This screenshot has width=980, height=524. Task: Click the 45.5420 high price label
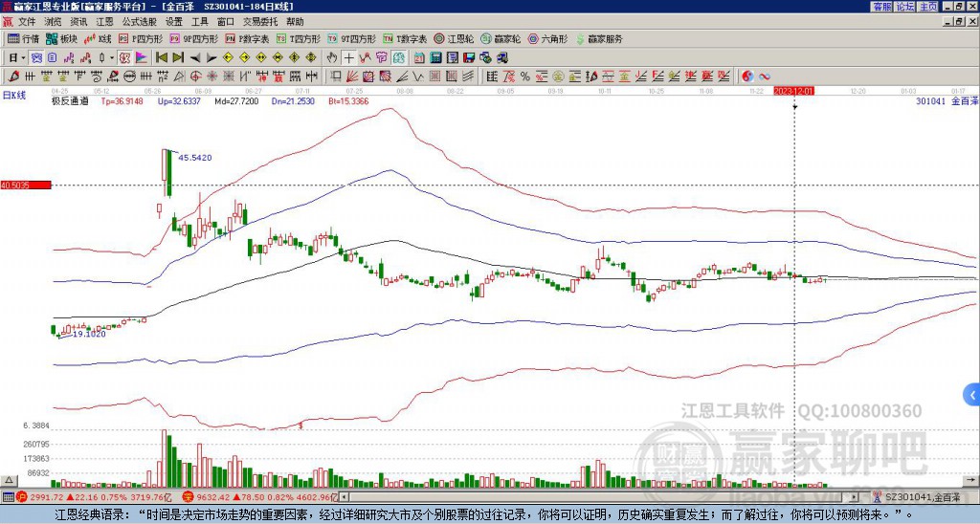point(195,158)
